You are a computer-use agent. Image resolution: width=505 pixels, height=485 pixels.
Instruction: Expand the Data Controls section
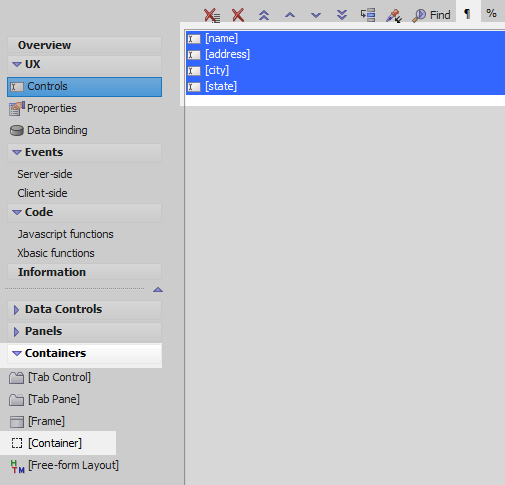pyautogui.click(x=16, y=310)
